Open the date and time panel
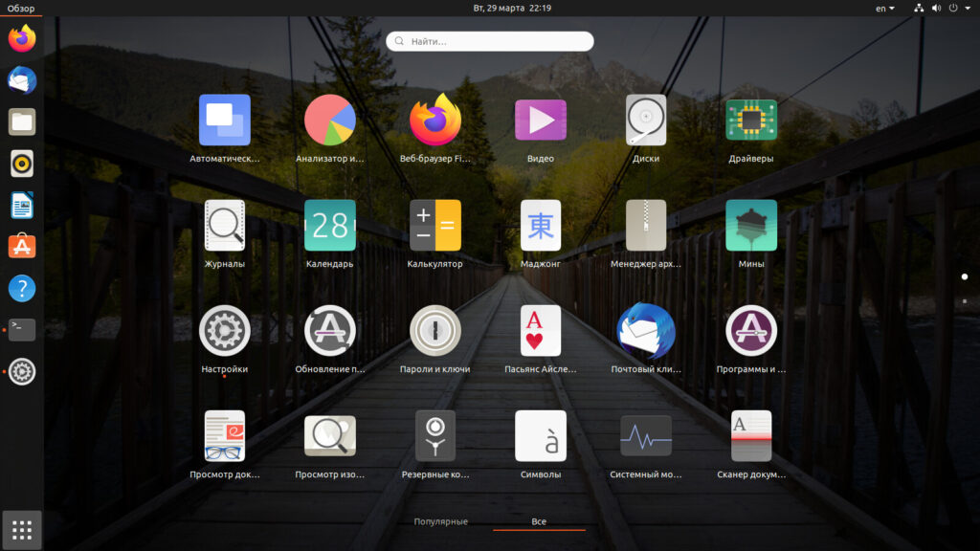The height and width of the screenshot is (551, 980). [512, 8]
